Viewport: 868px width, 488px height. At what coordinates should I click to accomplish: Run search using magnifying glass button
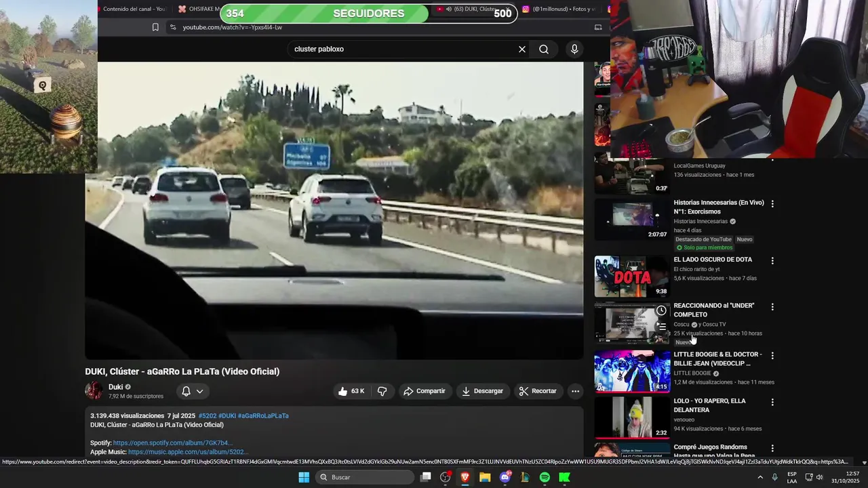point(544,49)
